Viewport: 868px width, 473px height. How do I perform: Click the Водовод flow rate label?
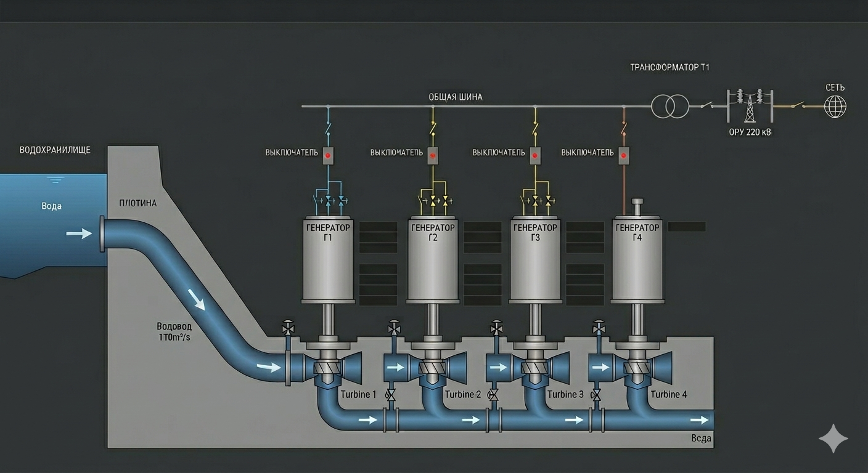[174, 332]
